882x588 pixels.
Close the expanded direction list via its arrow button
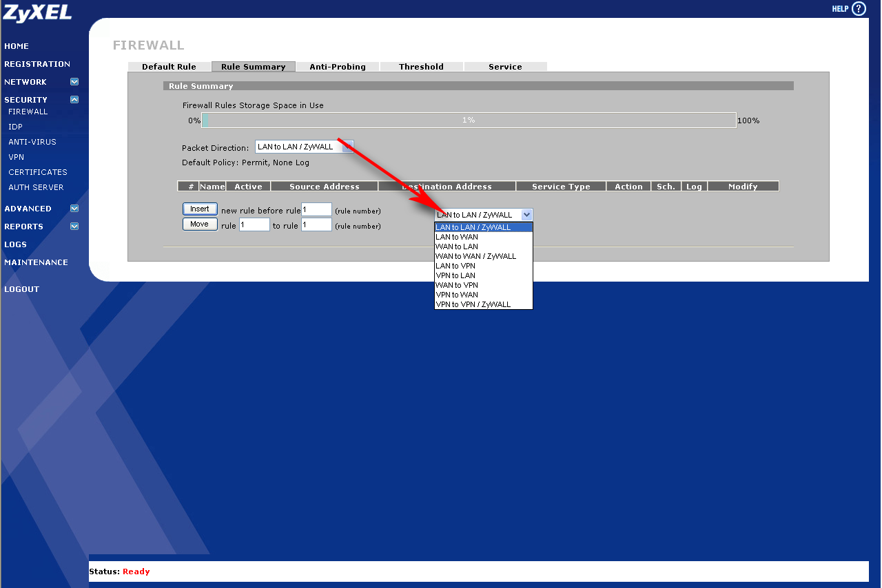pos(526,215)
